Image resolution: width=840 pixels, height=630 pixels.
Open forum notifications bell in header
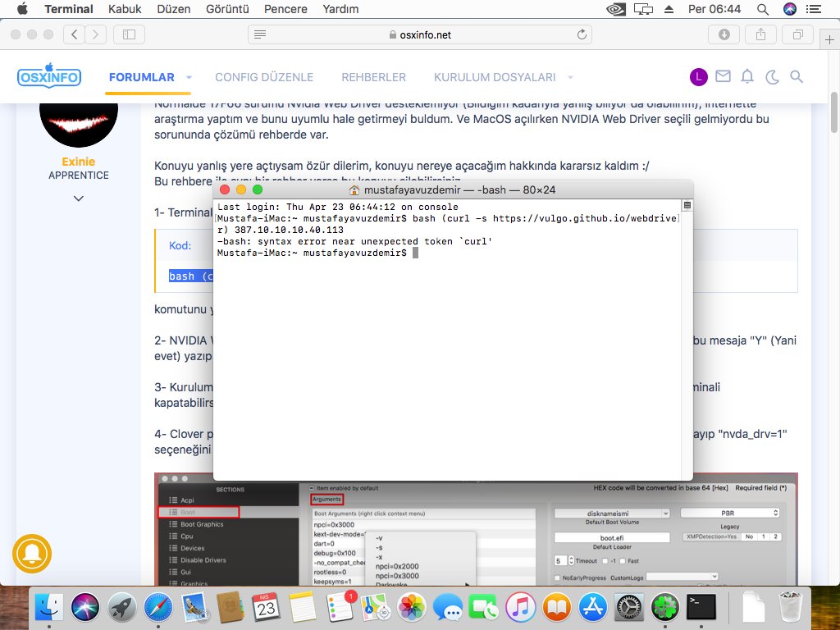click(x=747, y=77)
